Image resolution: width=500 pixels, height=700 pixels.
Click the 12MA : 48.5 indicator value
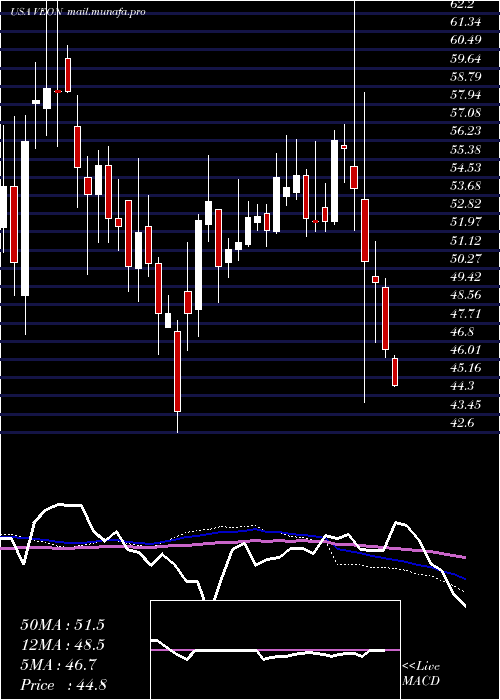pos(62,645)
